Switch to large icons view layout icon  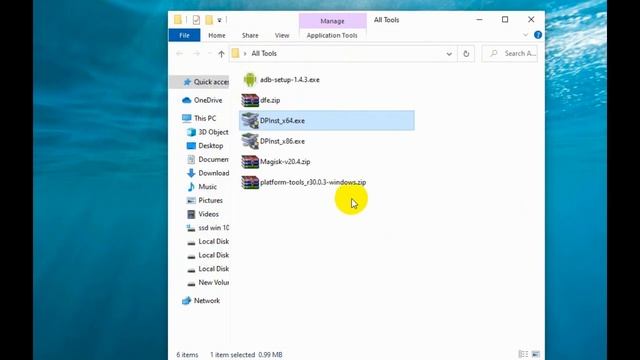point(536,354)
